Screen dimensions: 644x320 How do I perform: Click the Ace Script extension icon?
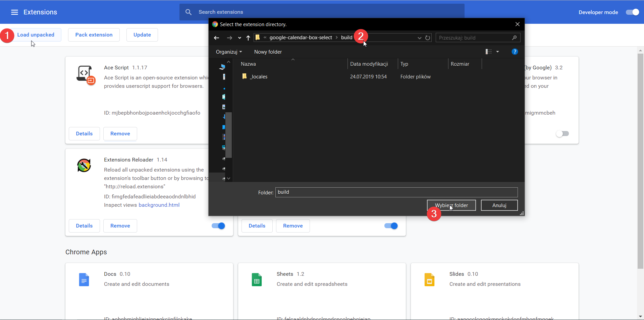(86, 75)
